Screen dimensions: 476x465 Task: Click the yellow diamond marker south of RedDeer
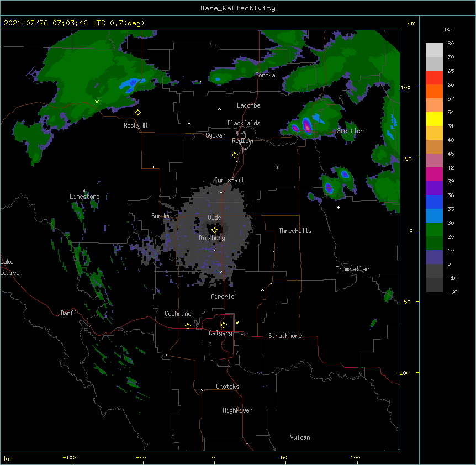click(x=235, y=155)
